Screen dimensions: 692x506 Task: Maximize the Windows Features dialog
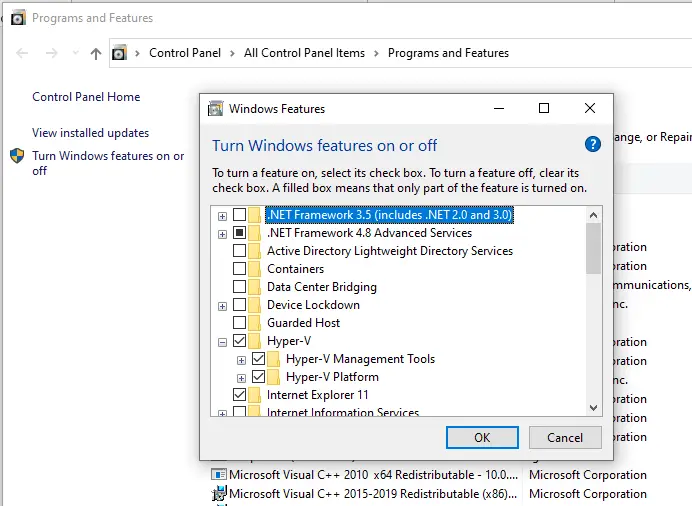(544, 108)
